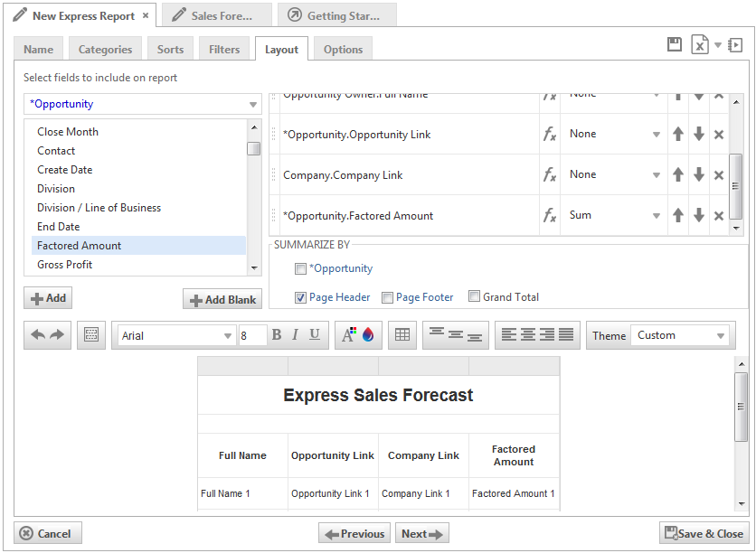Remove the Opportunity Link field
This screenshot has height=553, width=756.
click(719, 135)
